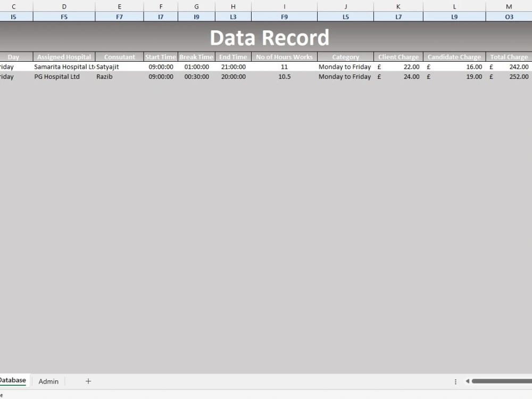The height and width of the screenshot is (399, 532).
Task: Select the cell labeled O3 in the reference row
Action: (x=509, y=16)
